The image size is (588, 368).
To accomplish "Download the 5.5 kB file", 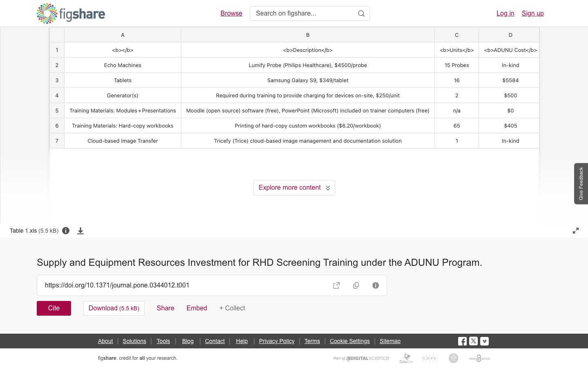I will tap(114, 308).
